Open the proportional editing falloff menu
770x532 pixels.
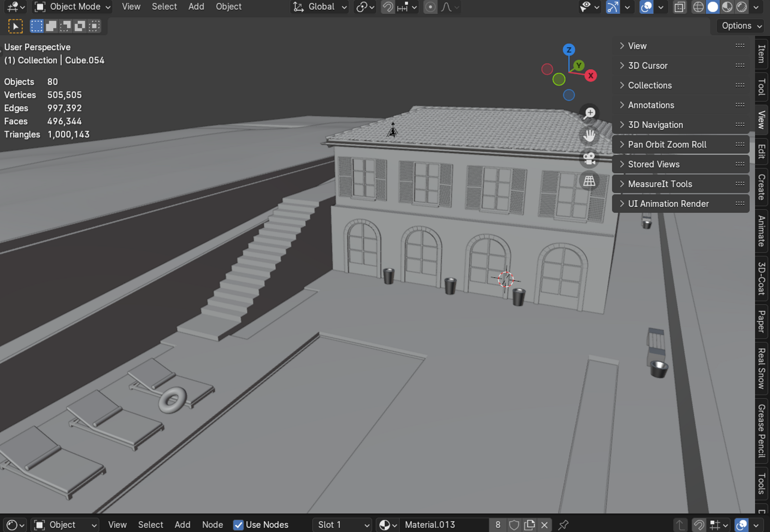[450, 7]
